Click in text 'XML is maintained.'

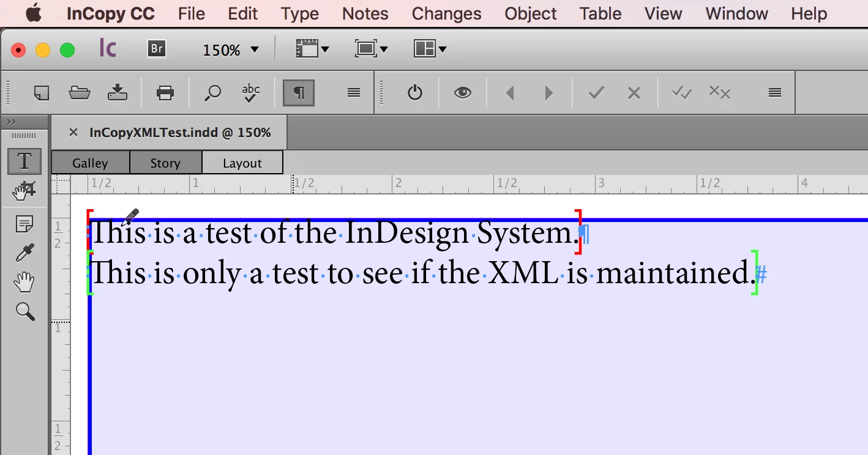[x=623, y=273]
